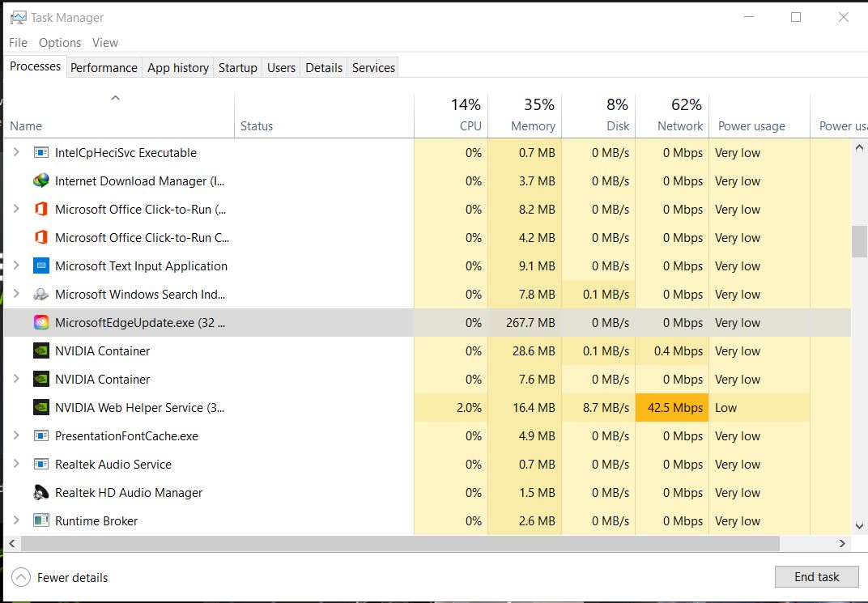The width and height of the screenshot is (868, 603).
Task: Click the Runtime Broker process icon
Action: (40, 521)
